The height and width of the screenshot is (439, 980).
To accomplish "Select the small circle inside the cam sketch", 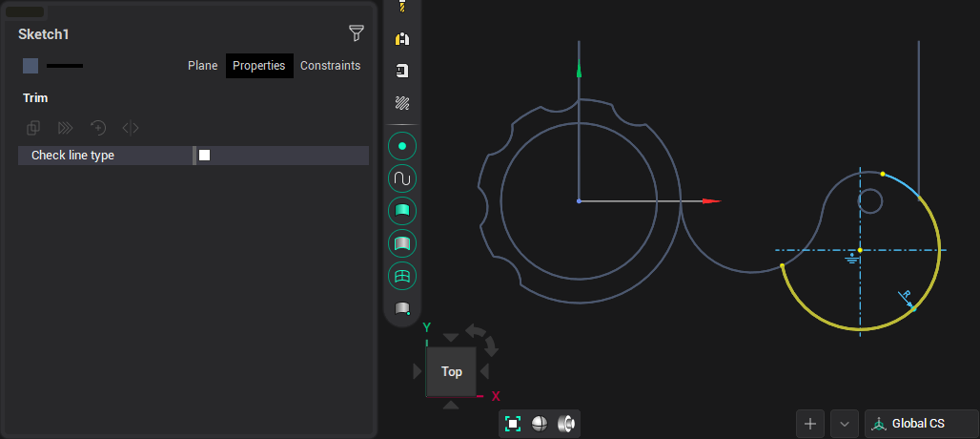I will coord(869,201).
